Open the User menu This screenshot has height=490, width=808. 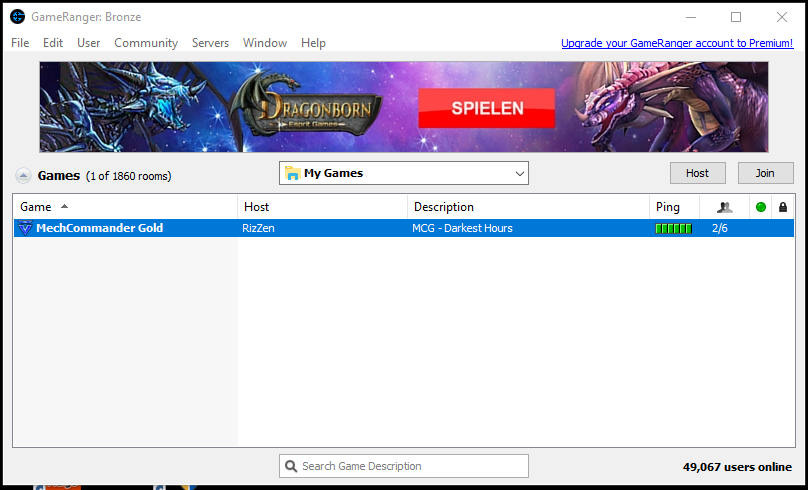[x=89, y=43]
